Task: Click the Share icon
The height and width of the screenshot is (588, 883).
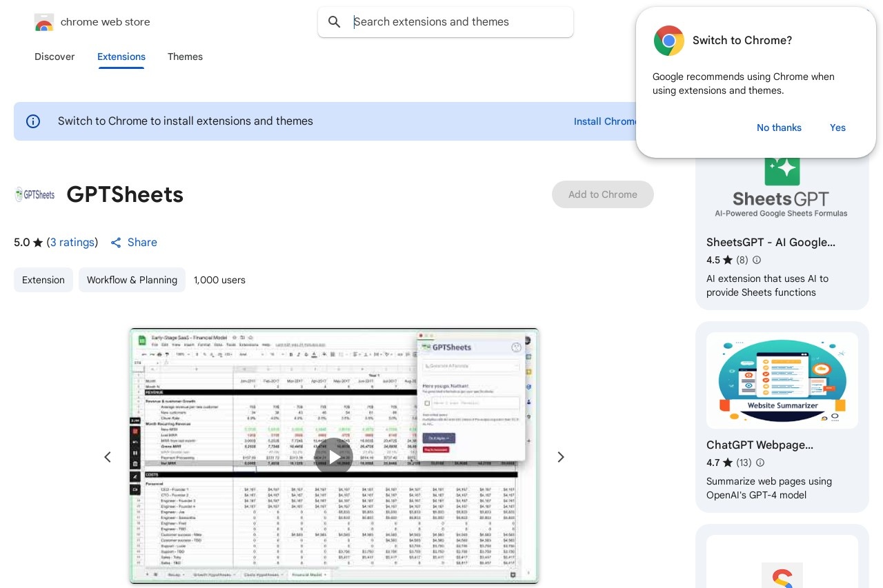Action: tap(116, 243)
